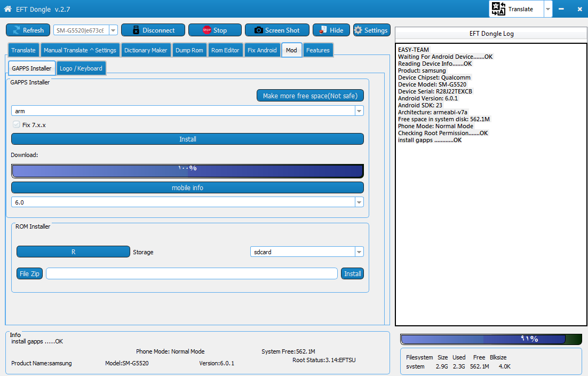Click the mobile info button
This screenshot has height=376, width=588.
(187, 187)
